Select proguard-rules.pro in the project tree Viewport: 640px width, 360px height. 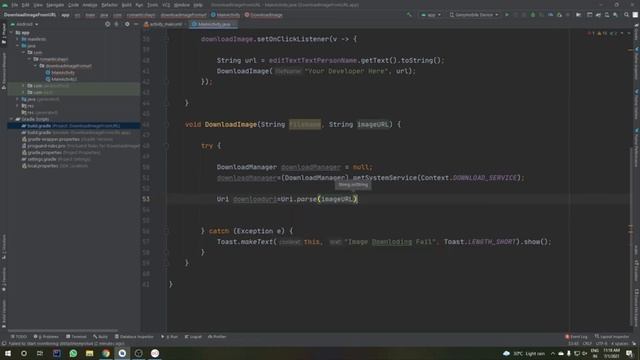(81, 146)
